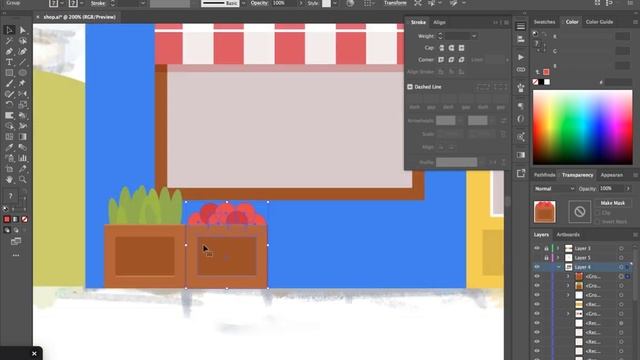Open the Appearance tab
The image size is (640, 360).
coord(611,175)
